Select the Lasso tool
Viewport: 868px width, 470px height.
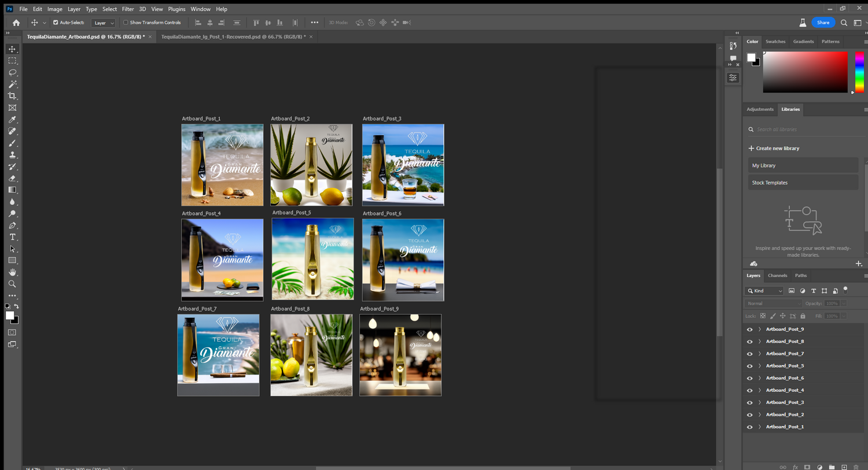[x=12, y=72]
